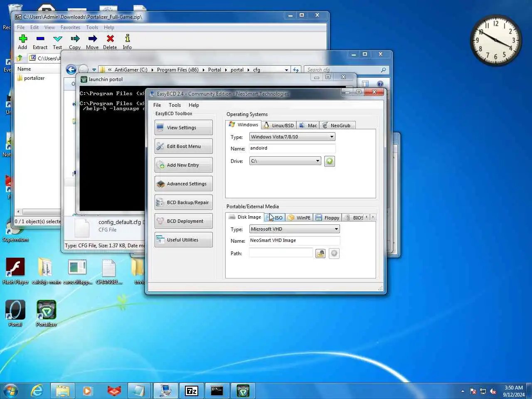Viewport: 532px width, 399px height.
Task: Open the OS Type dropdown Windows Vista/7/8/10
Action: point(292,137)
